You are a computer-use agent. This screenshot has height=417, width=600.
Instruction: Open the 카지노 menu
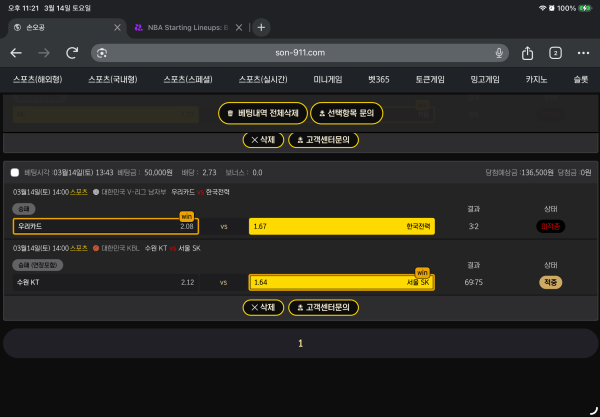[x=538, y=79]
